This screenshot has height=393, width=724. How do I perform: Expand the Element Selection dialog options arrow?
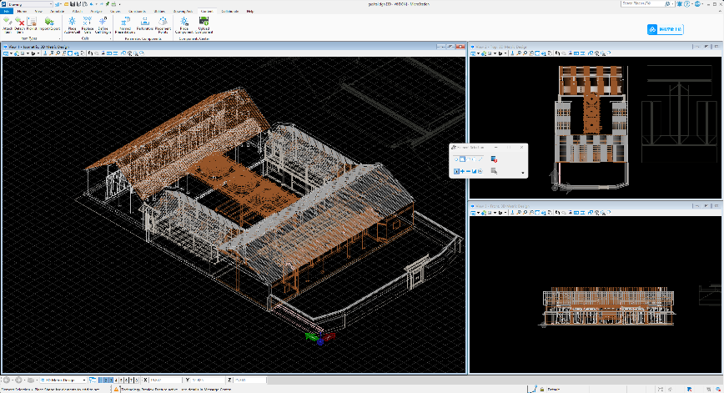(x=523, y=173)
